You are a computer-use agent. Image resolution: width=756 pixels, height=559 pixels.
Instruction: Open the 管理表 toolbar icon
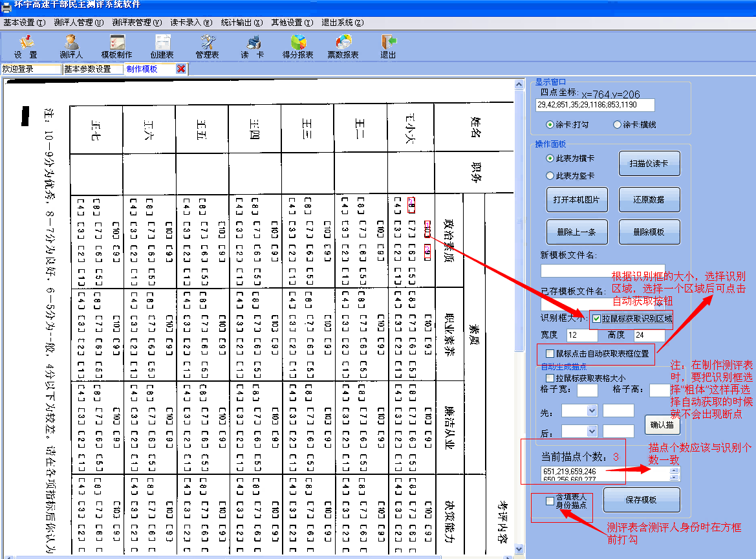(208, 47)
